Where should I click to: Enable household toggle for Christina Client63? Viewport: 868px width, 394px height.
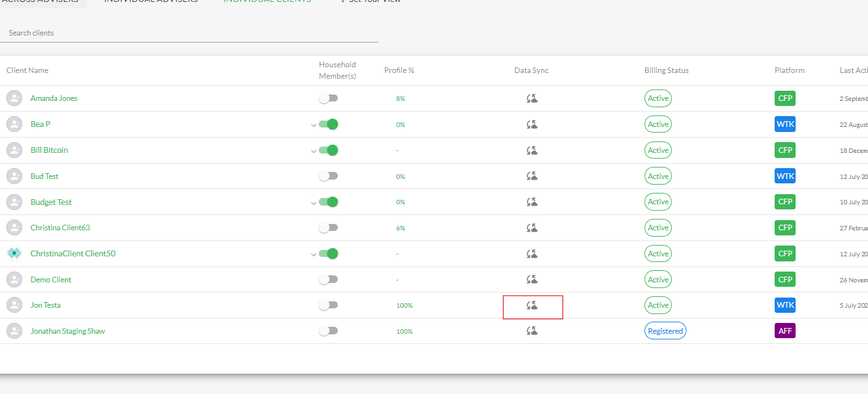coord(328,228)
